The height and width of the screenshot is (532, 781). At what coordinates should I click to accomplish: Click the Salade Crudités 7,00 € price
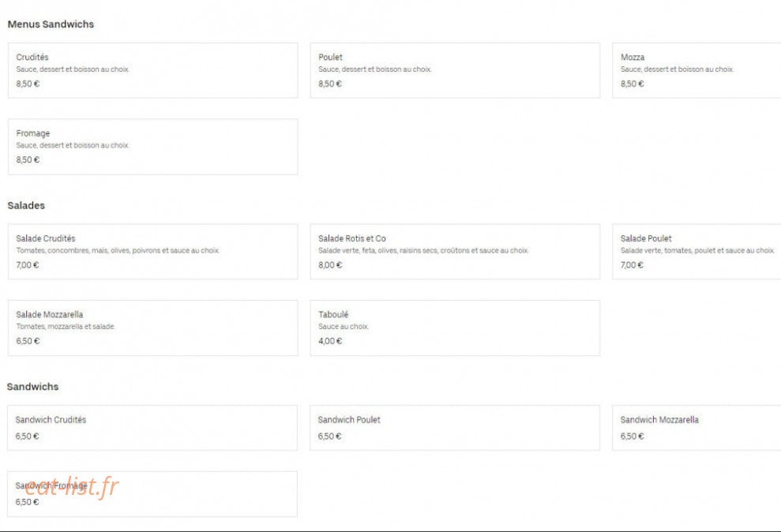point(28,264)
